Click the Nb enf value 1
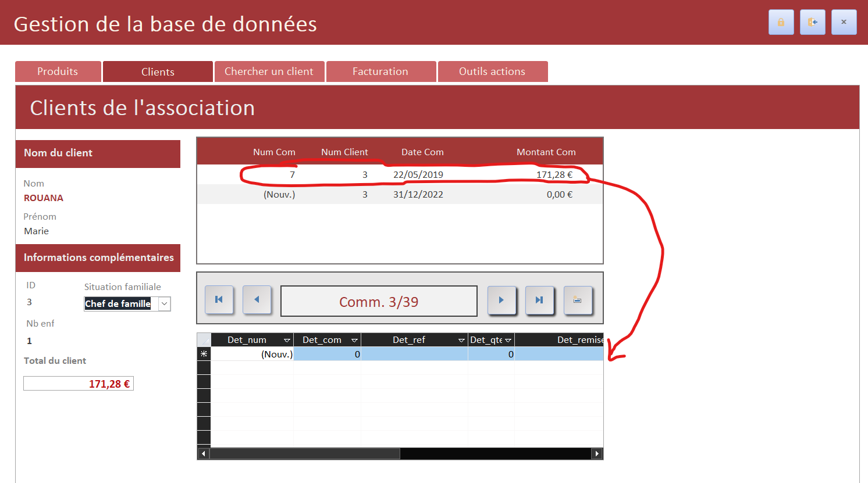This screenshot has width=868, height=483. pos(29,341)
